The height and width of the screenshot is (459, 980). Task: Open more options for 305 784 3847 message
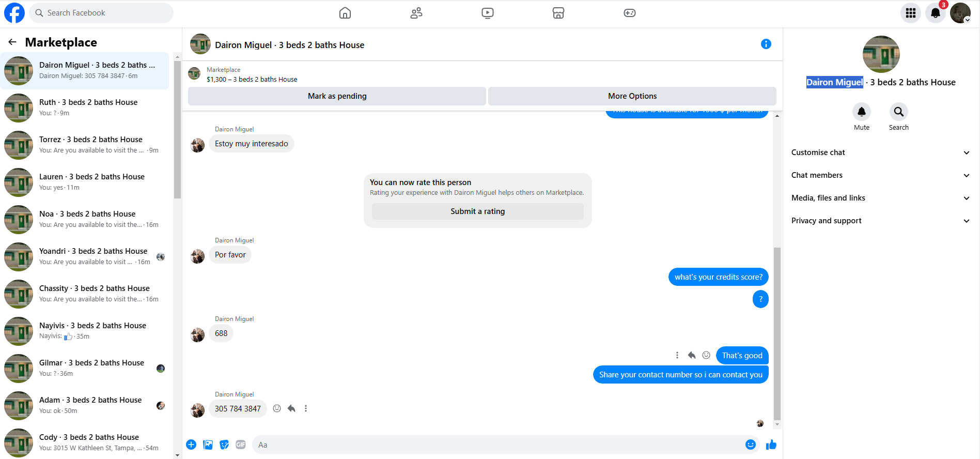(306, 408)
